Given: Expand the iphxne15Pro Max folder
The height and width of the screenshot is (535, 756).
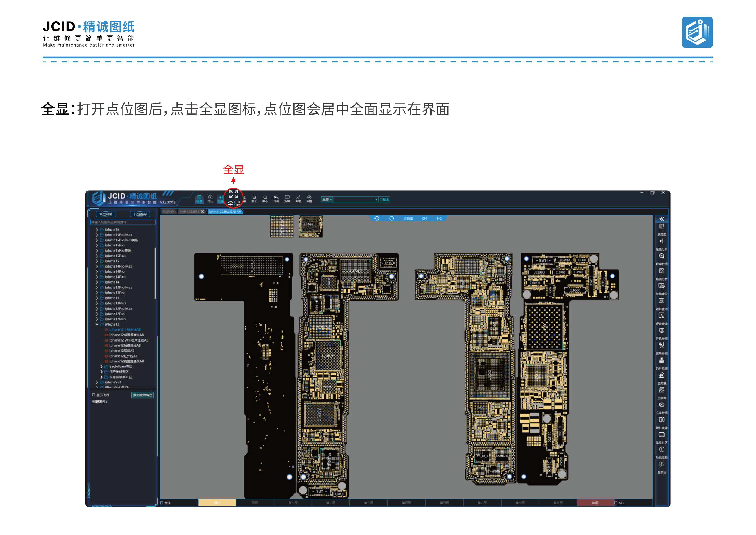Looking at the screenshot, I should click(97, 235).
